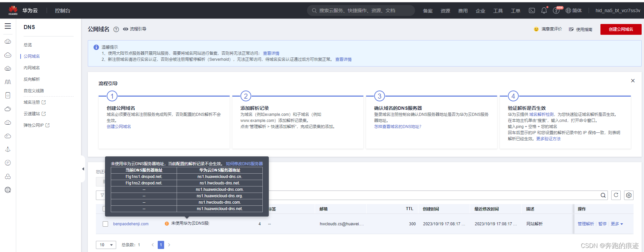Click the globe icon at the bottom of the left rail
644x252 pixels.
[8, 190]
